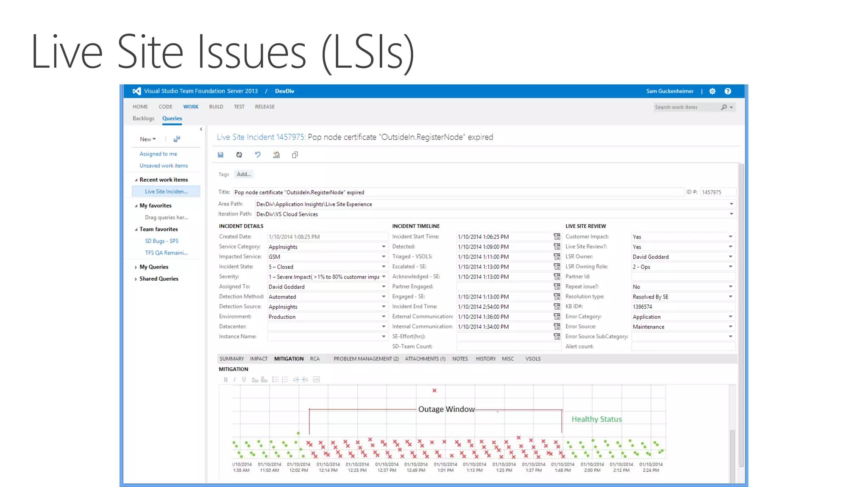Image resolution: width=868 pixels, height=487 pixels.
Task: Open calendar picker for External Communication
Action: 557,317
